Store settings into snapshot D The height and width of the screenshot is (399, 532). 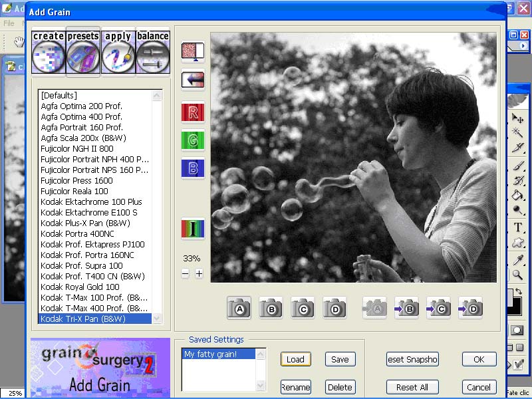[x=470, y=308]
